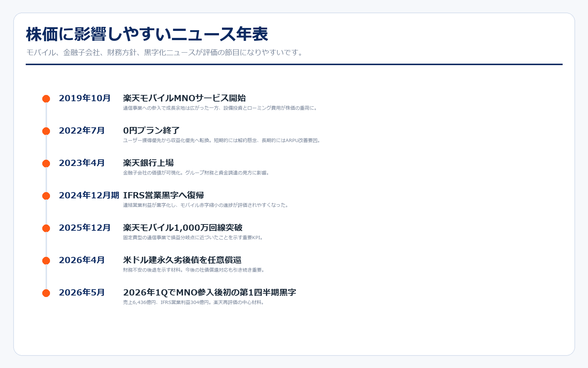The height and width of the screenshot is (368, 588).
Task: Click the heading 0円プラン終了
Action: coord(151,131)
